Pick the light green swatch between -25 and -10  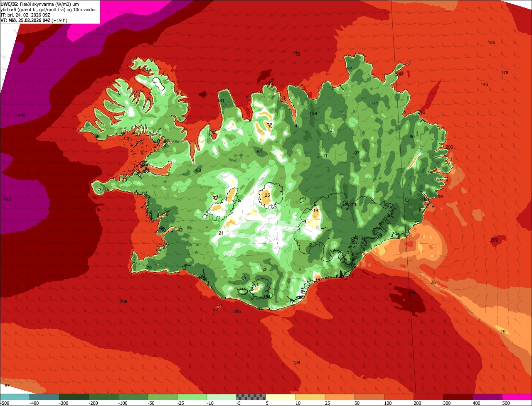pyautogui.click(x=192, y=397)
